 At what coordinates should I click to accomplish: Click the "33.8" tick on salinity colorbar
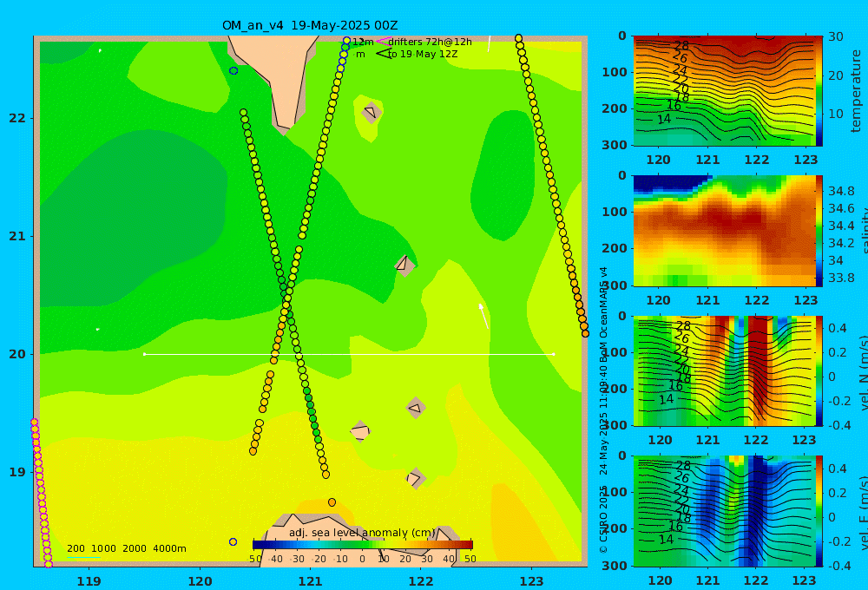pyautogui.click(x=841, y=278)
